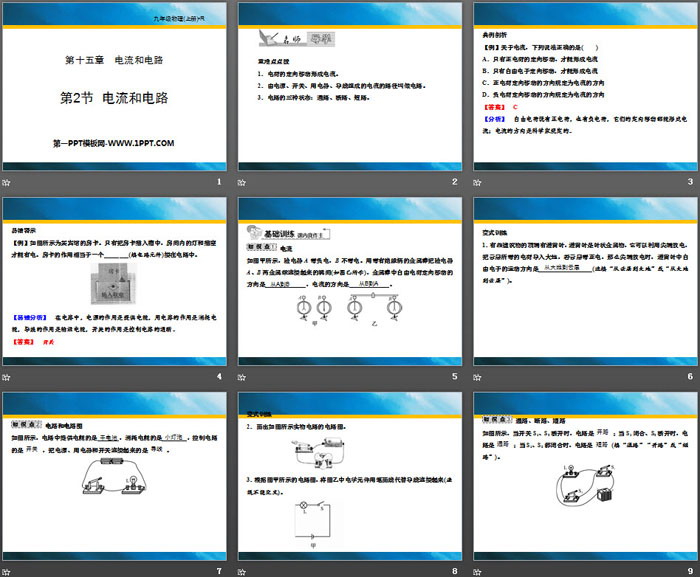This screenshot has width=700, height=577.
Task: Select slide 9 switch circuit thumbnail
Action: pyautogui.click(x=585, y=477)
